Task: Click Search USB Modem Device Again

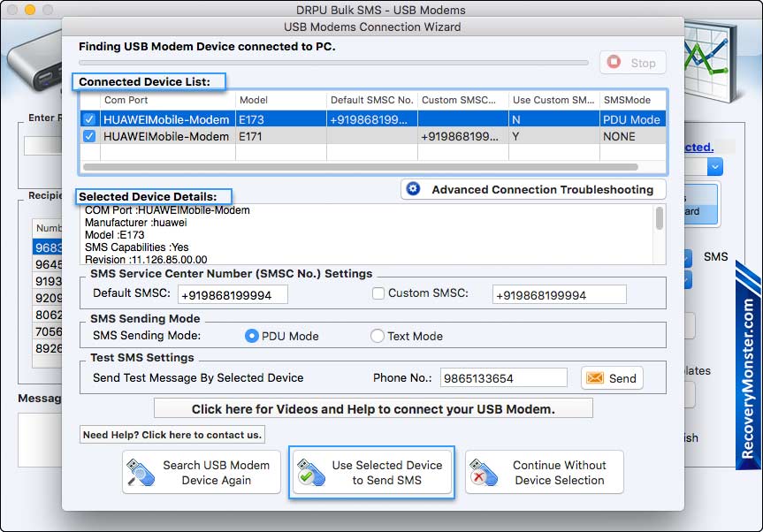Action: click(202, 472)
